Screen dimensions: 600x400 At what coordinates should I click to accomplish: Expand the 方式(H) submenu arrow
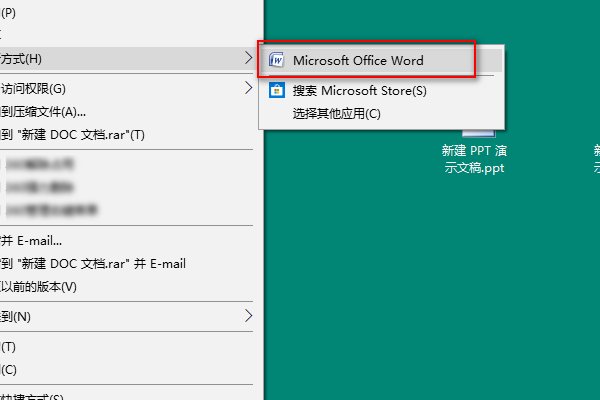tap(249, 60)
